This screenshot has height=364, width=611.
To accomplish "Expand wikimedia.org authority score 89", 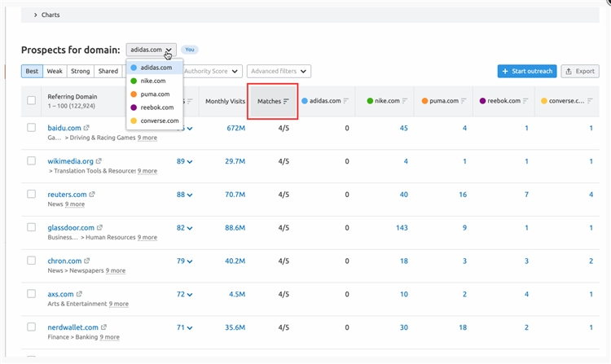I will 185,161.
